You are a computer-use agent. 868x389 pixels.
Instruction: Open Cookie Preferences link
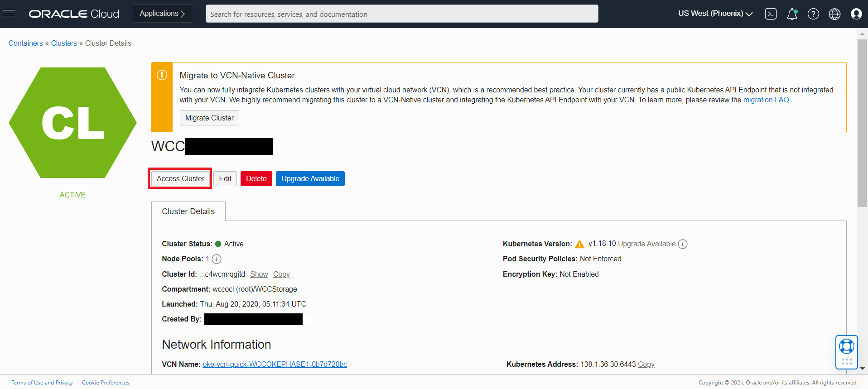point(106,383)
